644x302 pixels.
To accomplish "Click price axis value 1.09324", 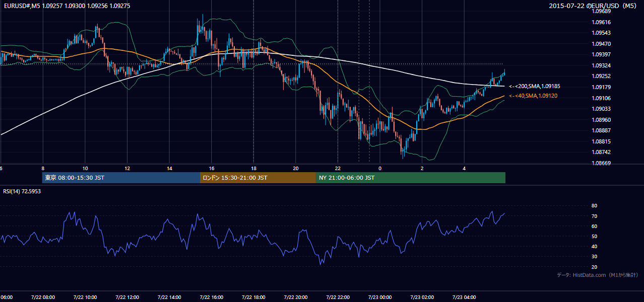I will (x=601, y=65).
